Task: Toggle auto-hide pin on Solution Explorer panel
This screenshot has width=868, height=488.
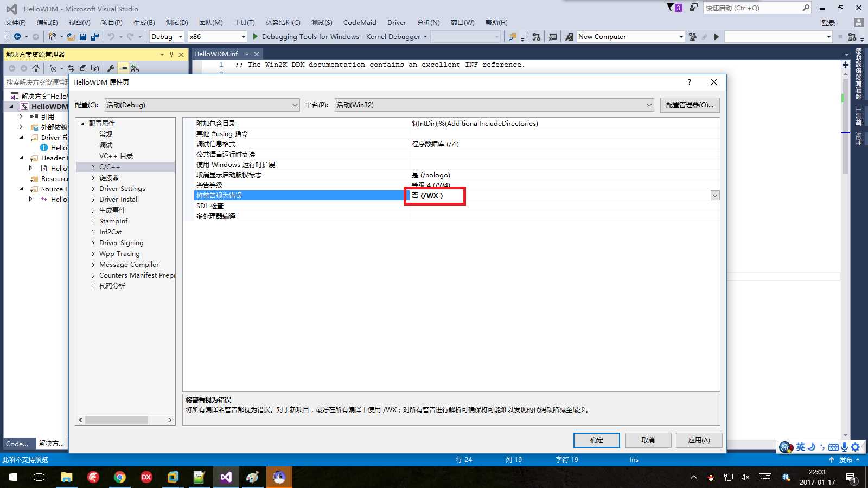Action: tap(171, 54)
